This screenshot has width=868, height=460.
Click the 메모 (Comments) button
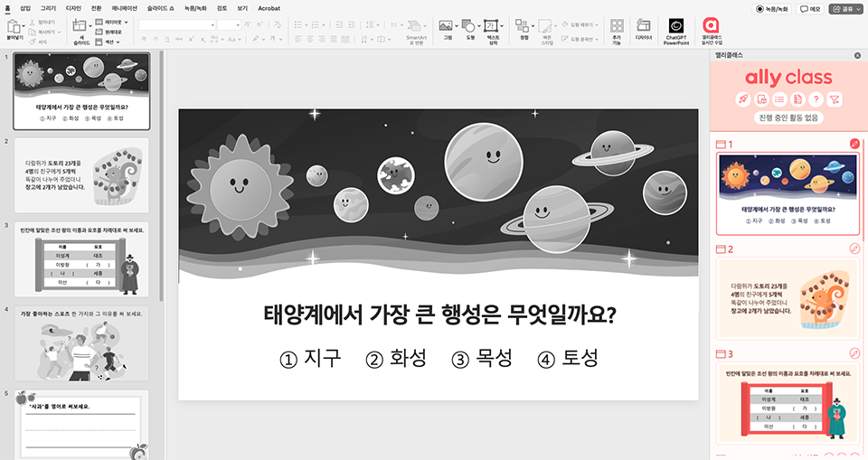click(x=810, y=8)
